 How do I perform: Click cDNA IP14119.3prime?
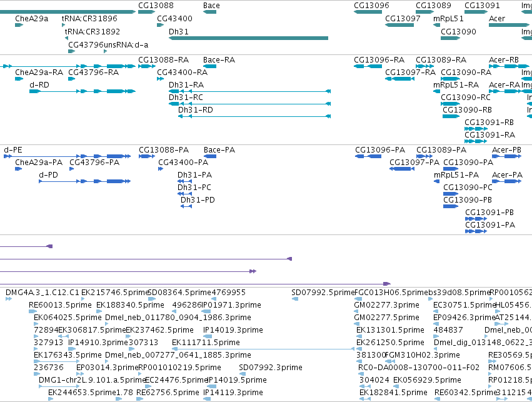(x=233, y=393)
